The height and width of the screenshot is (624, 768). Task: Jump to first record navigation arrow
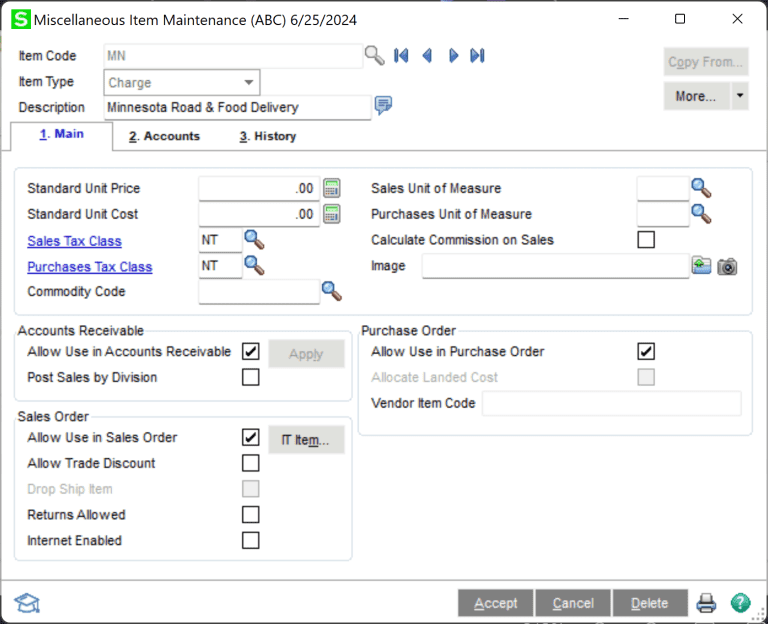(x=401, y=56)
